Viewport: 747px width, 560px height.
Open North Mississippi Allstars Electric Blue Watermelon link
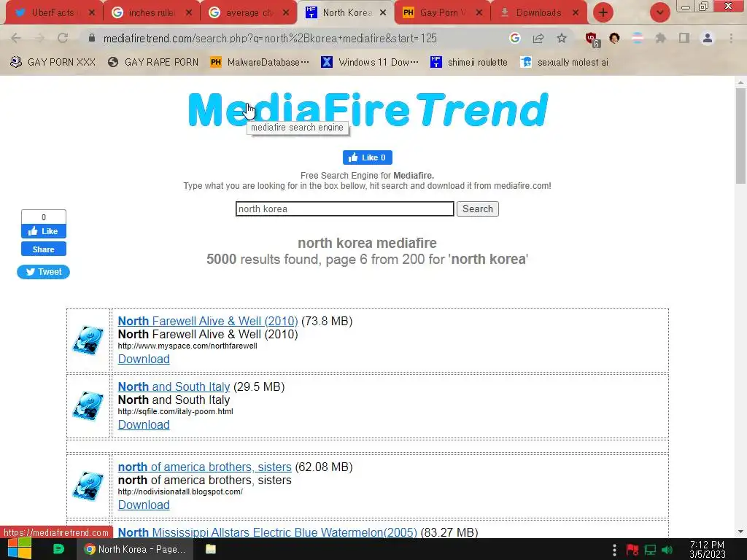tap(267, 532)
